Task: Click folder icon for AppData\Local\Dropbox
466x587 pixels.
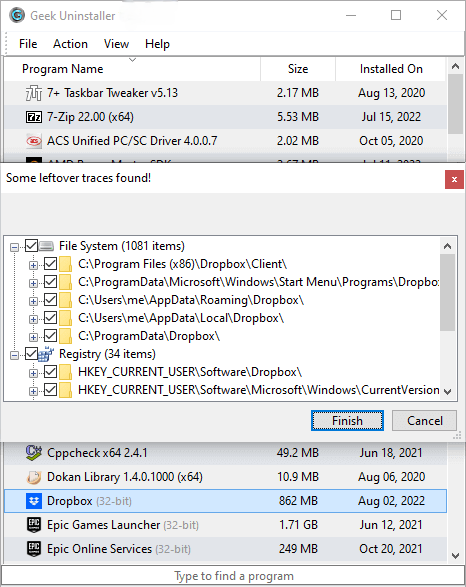Action: tap(66, 318)
